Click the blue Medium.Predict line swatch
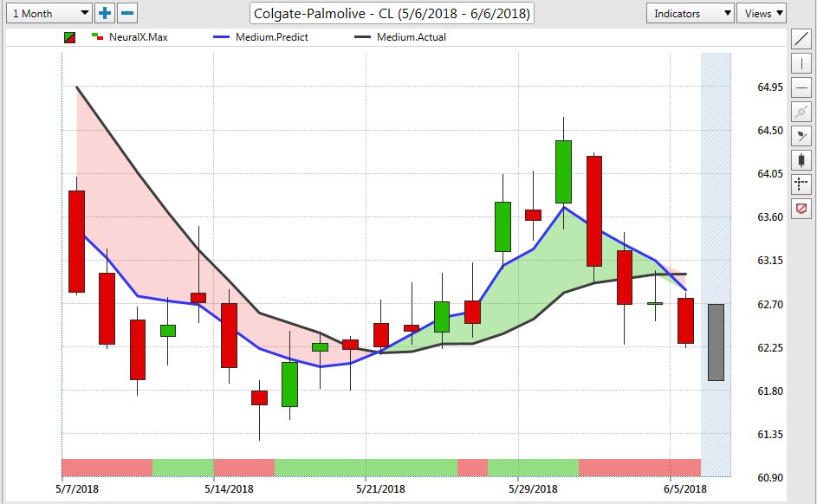Screen dimensions: 817x504 221,37
